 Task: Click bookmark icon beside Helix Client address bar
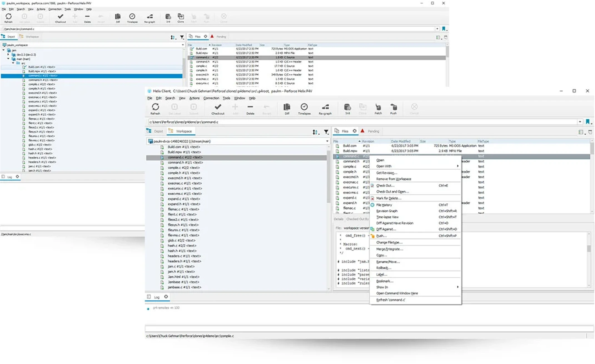tap(587, 122)
